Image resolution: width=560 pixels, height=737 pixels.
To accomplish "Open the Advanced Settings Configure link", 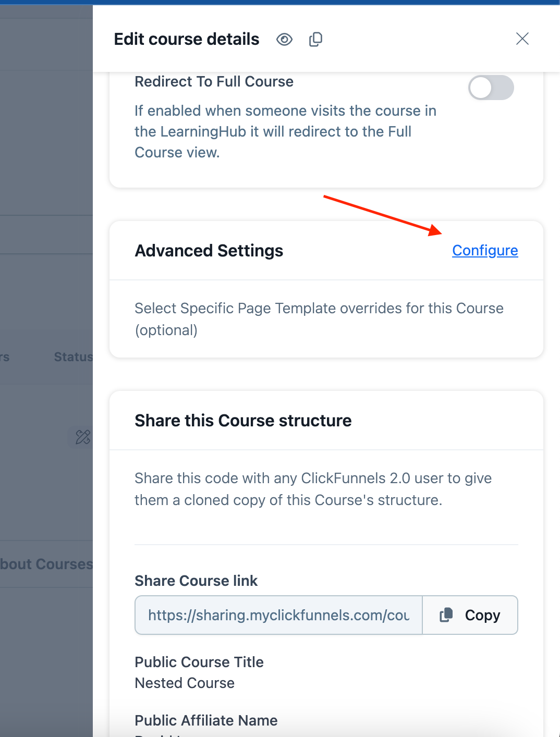I will point(485,251).
